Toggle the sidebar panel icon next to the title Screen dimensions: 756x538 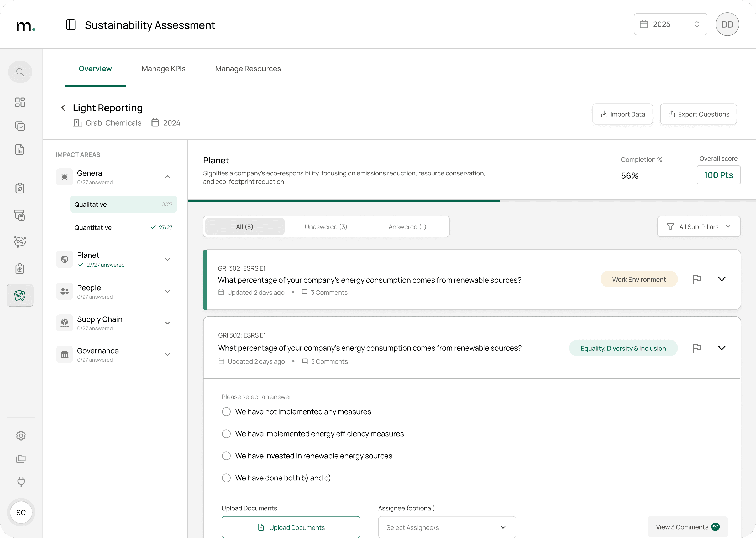coord(71,25)
